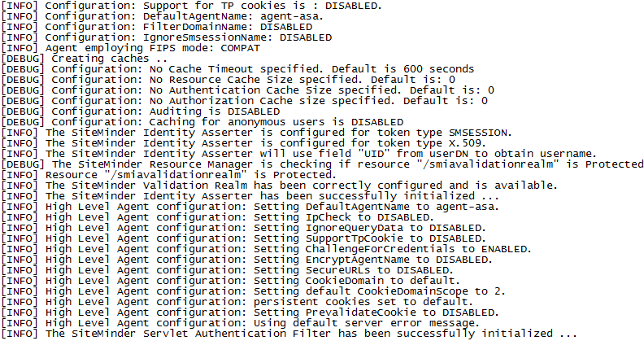Screen dimensions: 644x354
Task: Click the log line about TP cookies DISABLED
Action: click(191, 6)
